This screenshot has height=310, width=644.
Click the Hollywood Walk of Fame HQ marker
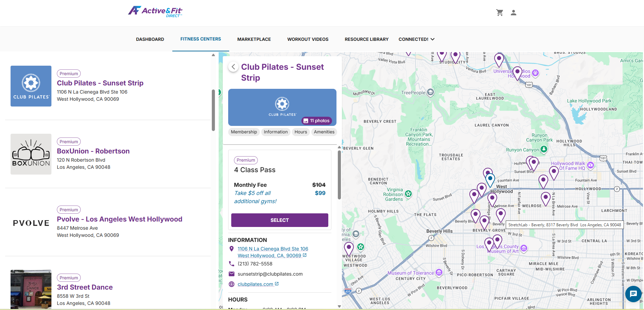tap(591, 165)
